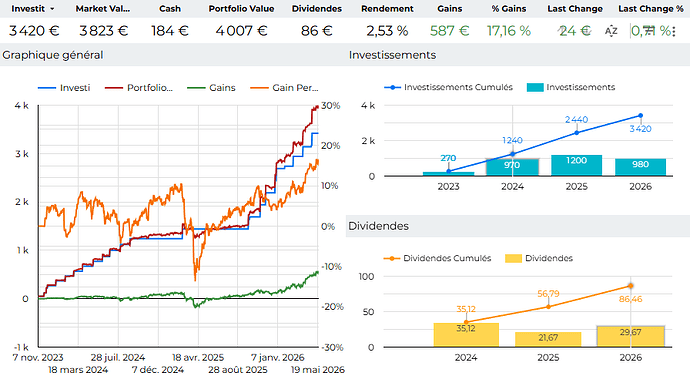The height and width of the screenshot is (385, 690).
Task: Click the 2024 investments bar labeled 970
Action: tap(512, 167)
